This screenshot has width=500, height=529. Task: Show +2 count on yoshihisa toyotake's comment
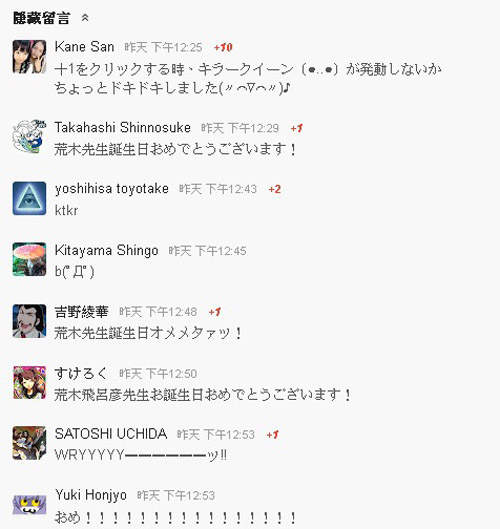point(275,189)
